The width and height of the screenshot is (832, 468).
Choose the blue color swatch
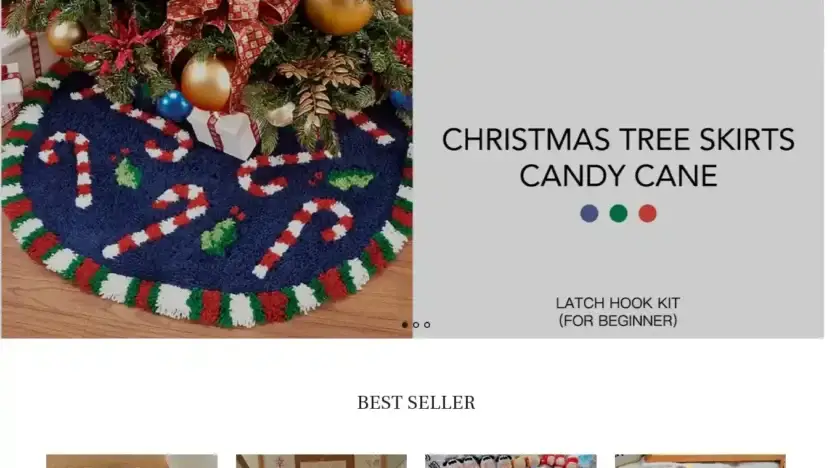(x=589, y=213)
